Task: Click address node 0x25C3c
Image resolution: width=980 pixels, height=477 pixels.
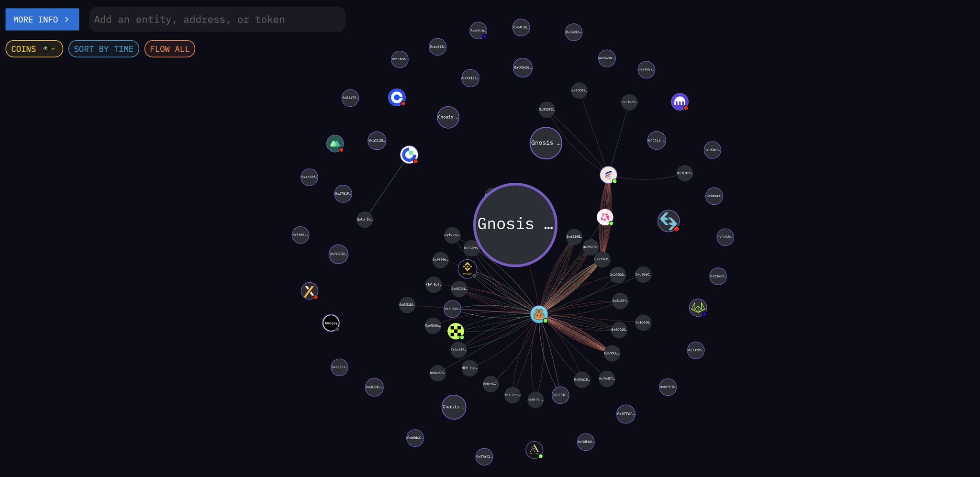Action: pyautogui.click(x=590, y=247)
